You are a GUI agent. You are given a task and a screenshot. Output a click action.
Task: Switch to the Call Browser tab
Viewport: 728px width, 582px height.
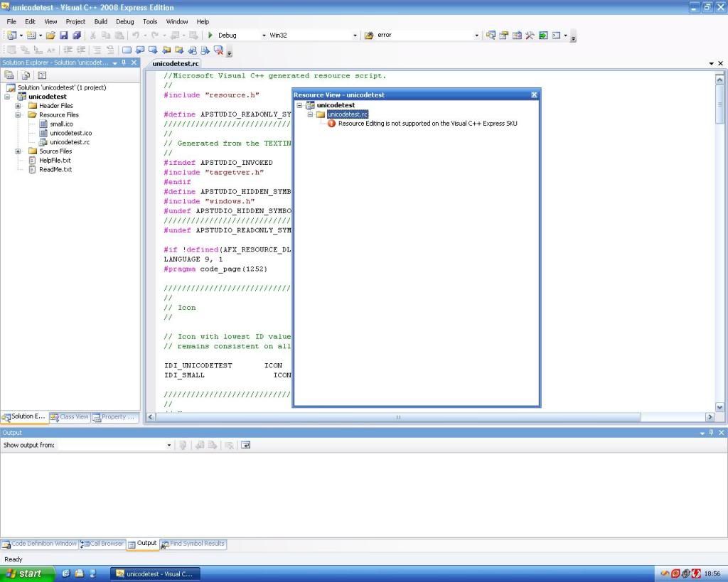(x=102, y=544)
